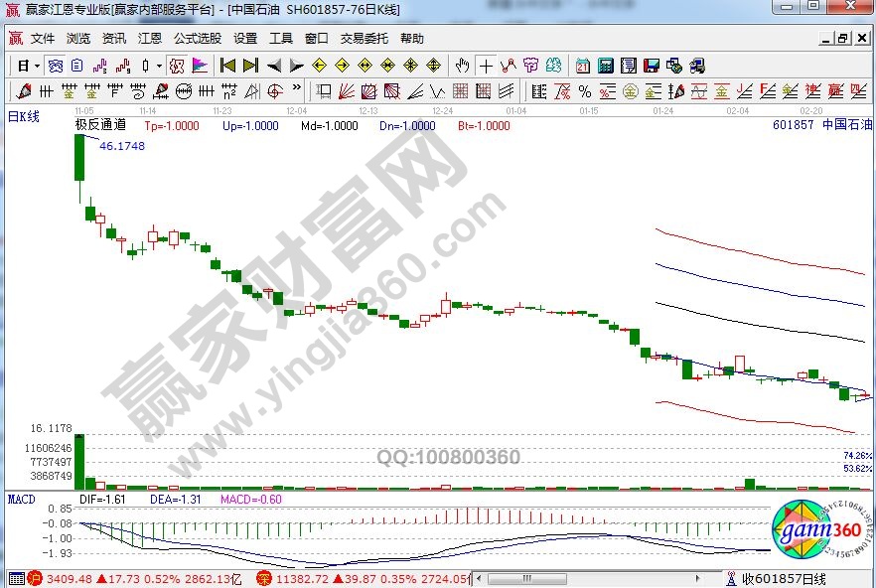Click the zigzag line drawing tool
Screen dimensions: 876x588
(509, 67)
